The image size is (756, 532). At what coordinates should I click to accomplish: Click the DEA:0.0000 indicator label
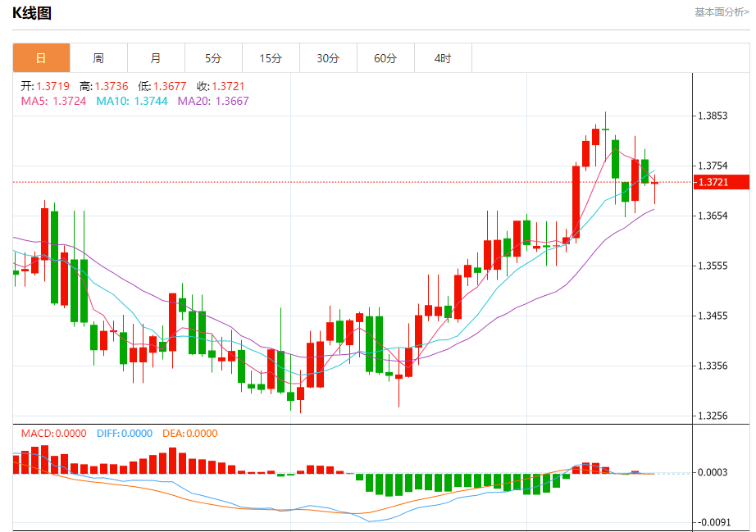coord(190,433)
